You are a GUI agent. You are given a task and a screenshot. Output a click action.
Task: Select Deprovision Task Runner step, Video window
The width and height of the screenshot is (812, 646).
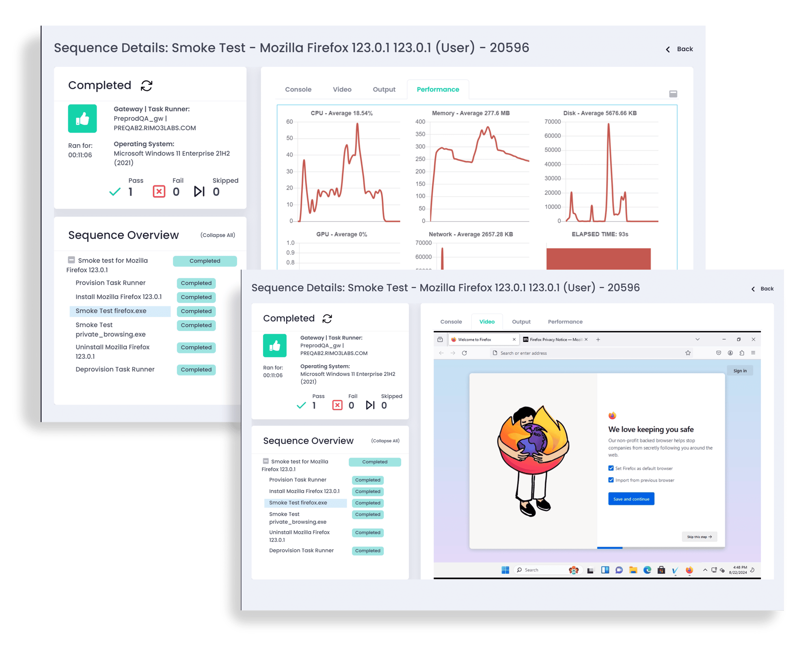(x=301, y=551)
